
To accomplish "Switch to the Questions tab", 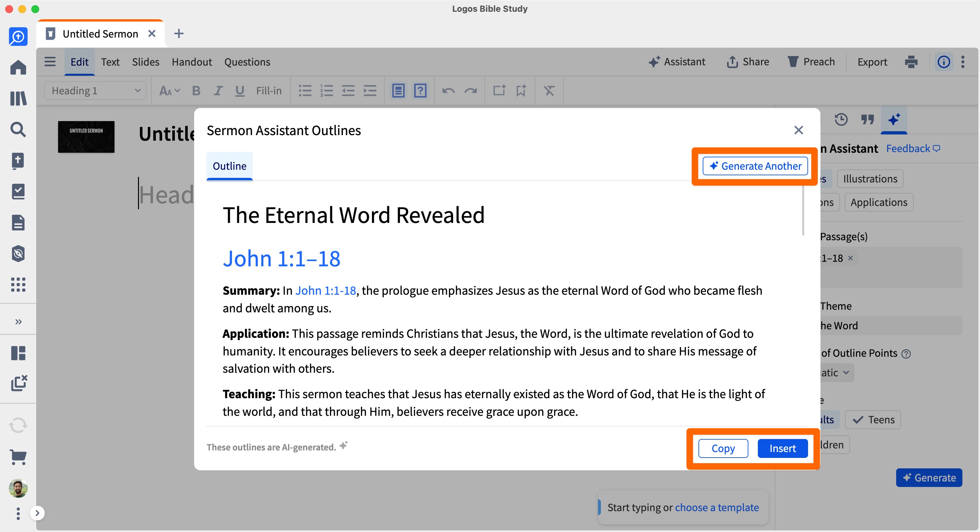I will tap(247, 62).
